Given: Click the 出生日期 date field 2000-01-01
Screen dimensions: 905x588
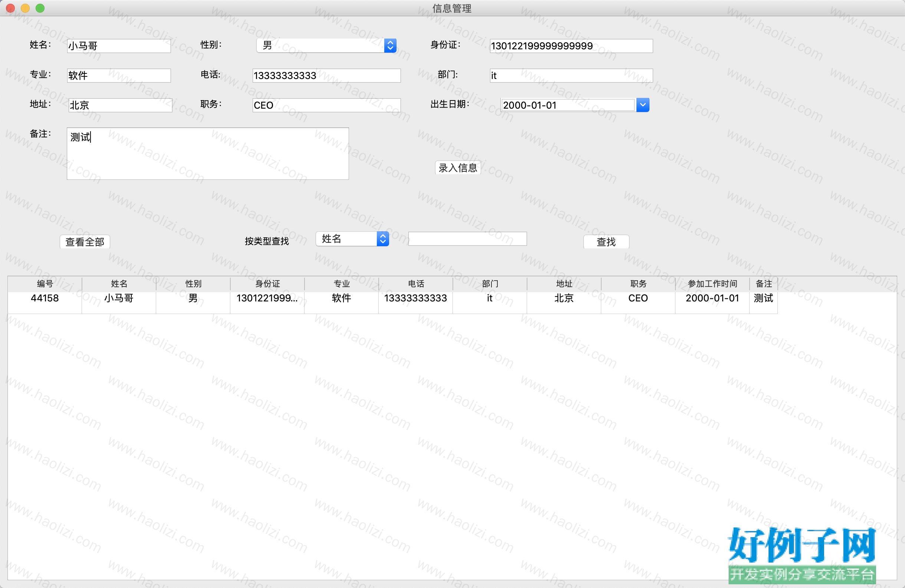Looking at the screenshot, I should point(568,105).
